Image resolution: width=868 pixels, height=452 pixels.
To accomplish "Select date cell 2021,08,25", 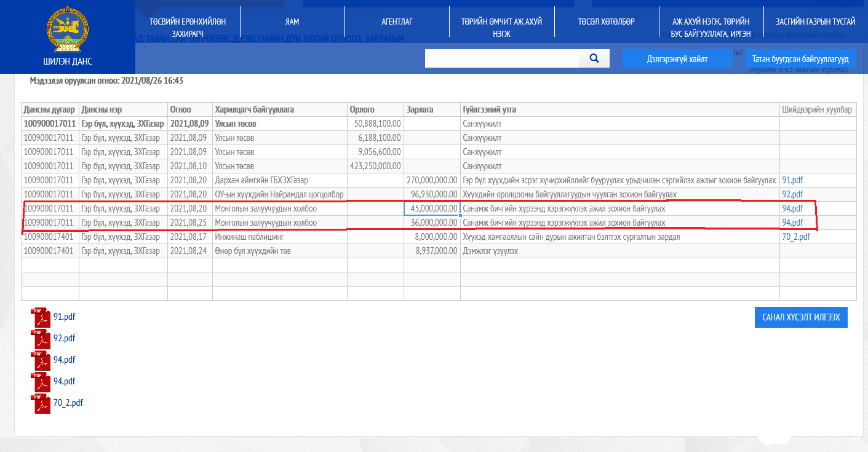I will coord(189,223).
